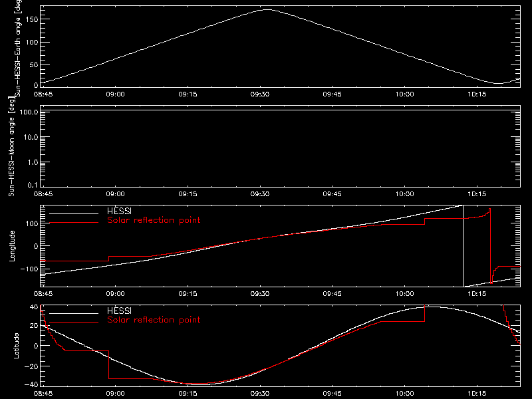
Task: Click red legend line in Longitude plot
Action: pos(74,223)
